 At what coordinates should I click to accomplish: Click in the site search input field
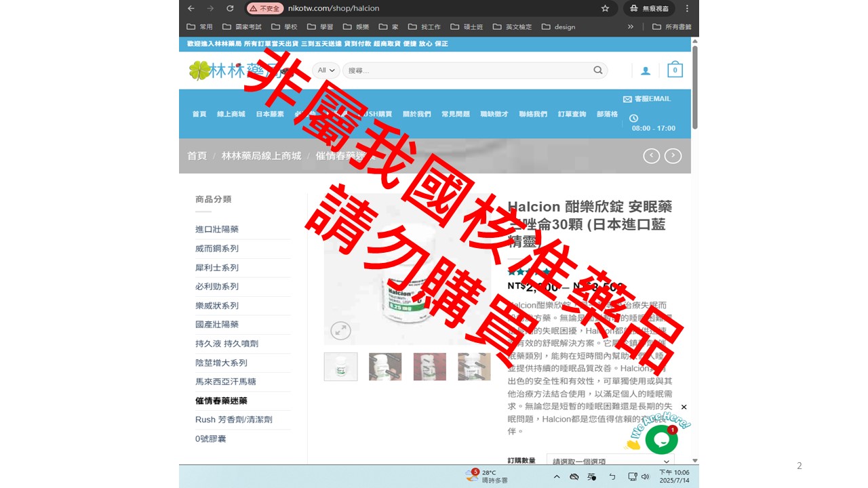468,70
